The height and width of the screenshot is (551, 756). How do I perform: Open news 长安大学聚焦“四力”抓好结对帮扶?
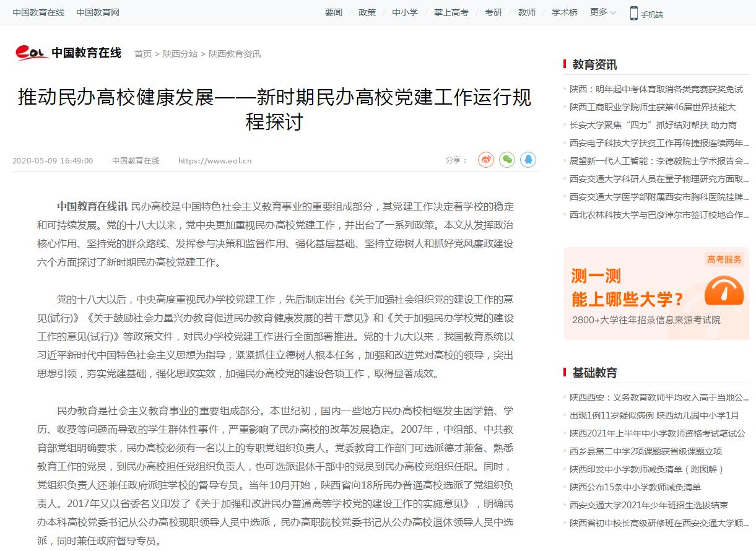coord(653,125)
